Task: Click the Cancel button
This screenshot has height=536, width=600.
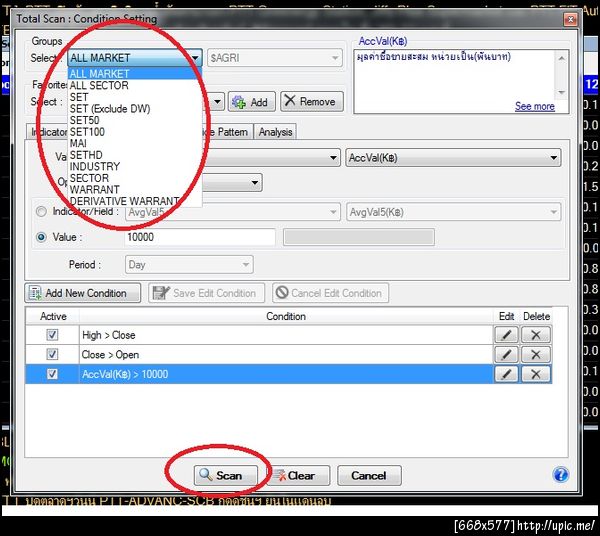Action: coord(369,476)
